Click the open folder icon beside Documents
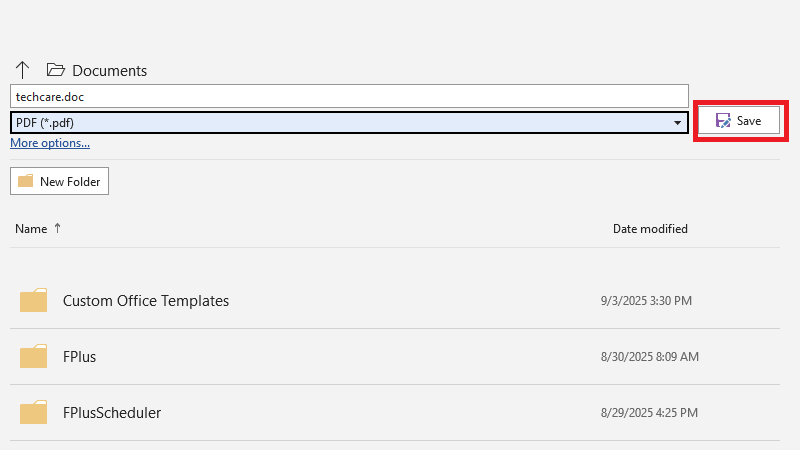The width and height of the screenshot is (800, 450). click(55, 70)
